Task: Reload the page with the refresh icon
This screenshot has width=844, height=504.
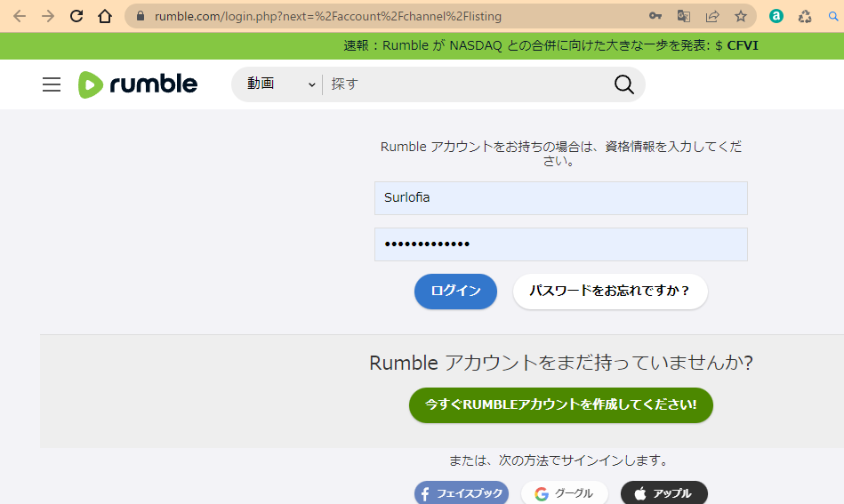Action: tap(76, 16)
